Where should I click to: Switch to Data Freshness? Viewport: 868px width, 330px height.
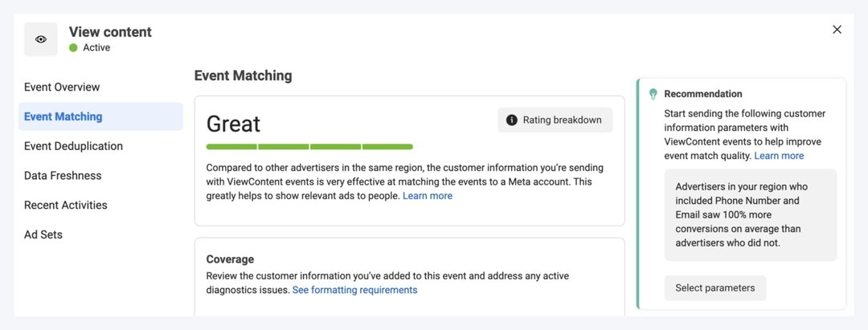tap(63, 176)
